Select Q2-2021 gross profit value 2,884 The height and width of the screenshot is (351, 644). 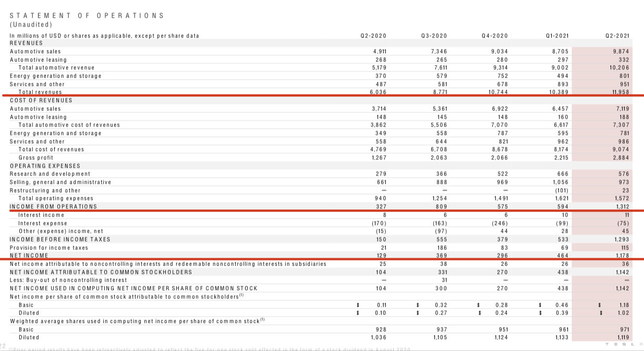622,157
